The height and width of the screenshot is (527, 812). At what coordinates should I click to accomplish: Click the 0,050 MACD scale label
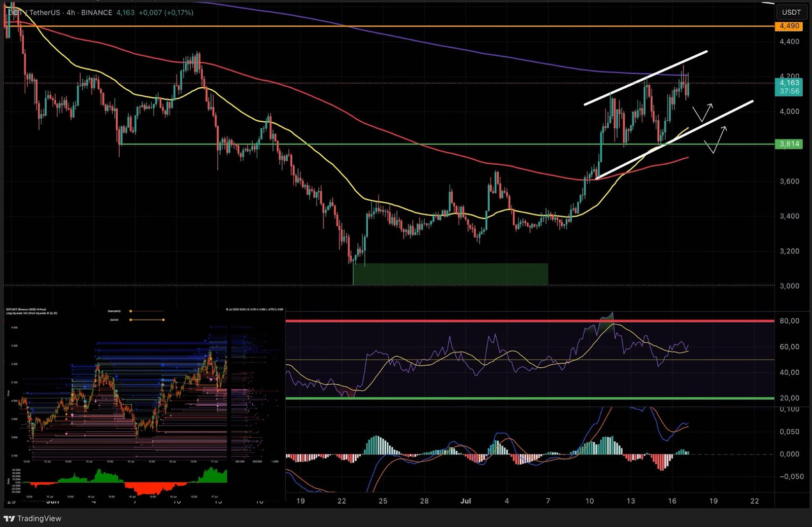click(x=789, y=432)
